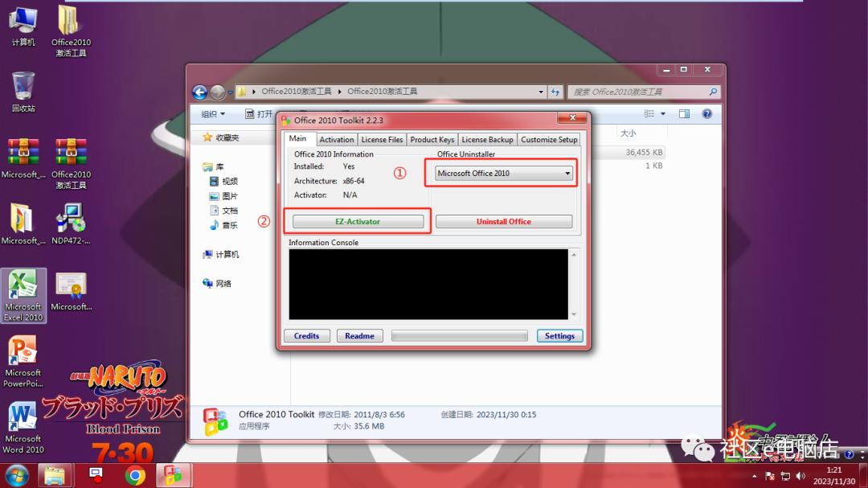Switch to the Activation tab
The image size is (868, 488).
coord(336,140)
